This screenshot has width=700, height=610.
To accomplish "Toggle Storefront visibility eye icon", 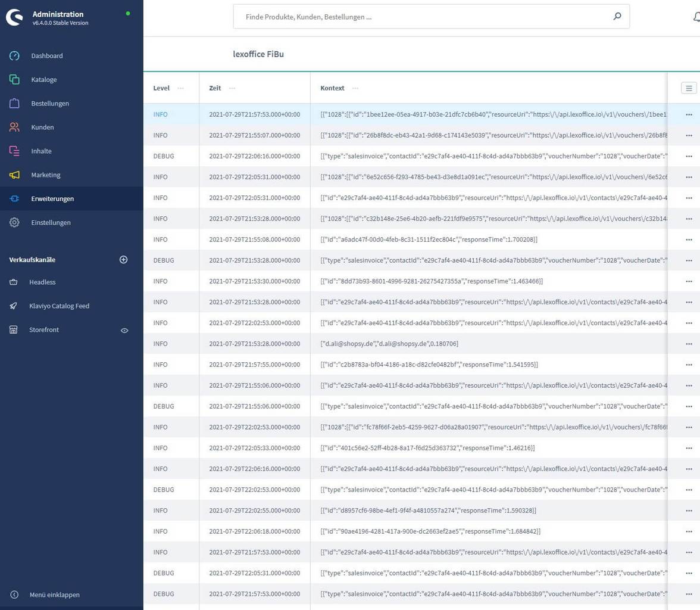I will coord(124,330).
